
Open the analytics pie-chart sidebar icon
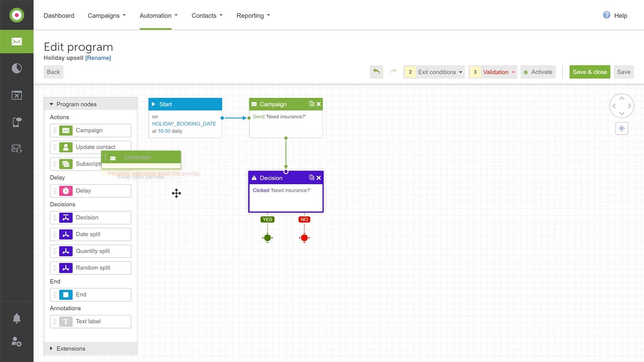16,68
